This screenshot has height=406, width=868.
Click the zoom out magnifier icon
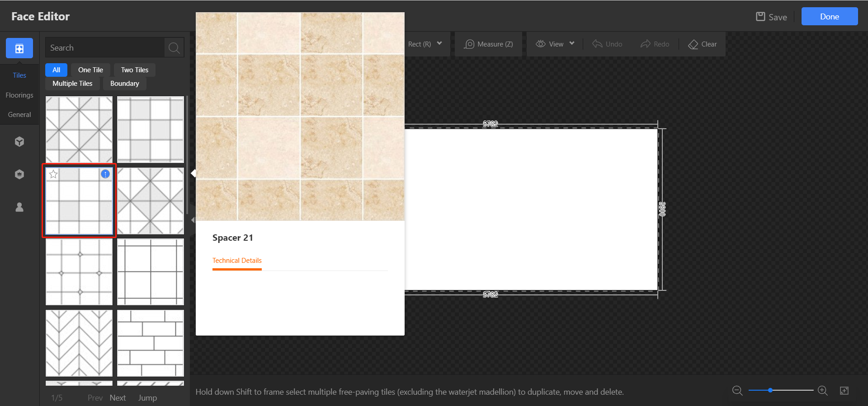click(737, 391)
